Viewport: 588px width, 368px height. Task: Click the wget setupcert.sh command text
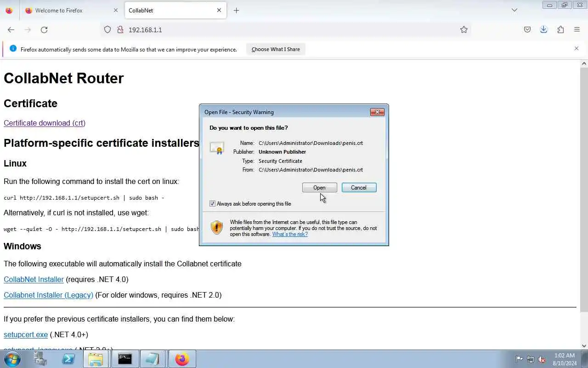102,229
